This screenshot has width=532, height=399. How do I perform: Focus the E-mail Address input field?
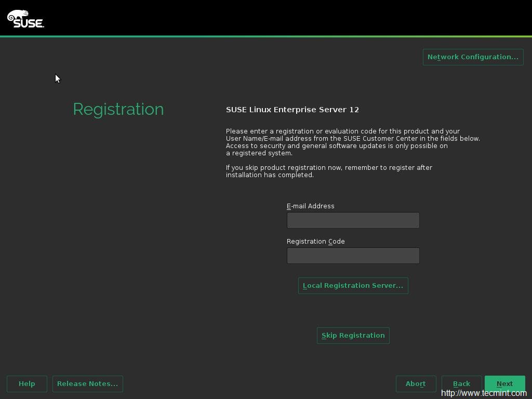pyautogui.click(x=353, y=220)
